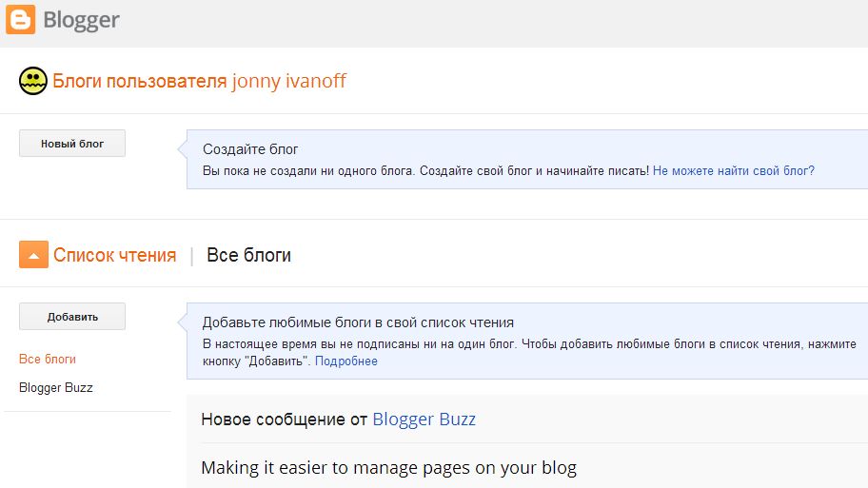Click the Blogger wordmark in the header

81,21
